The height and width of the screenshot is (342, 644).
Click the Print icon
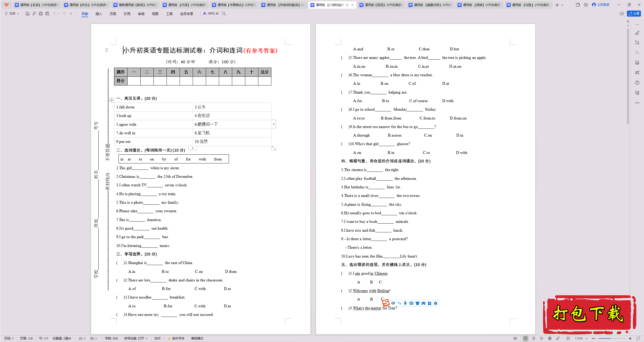point(41,14)
